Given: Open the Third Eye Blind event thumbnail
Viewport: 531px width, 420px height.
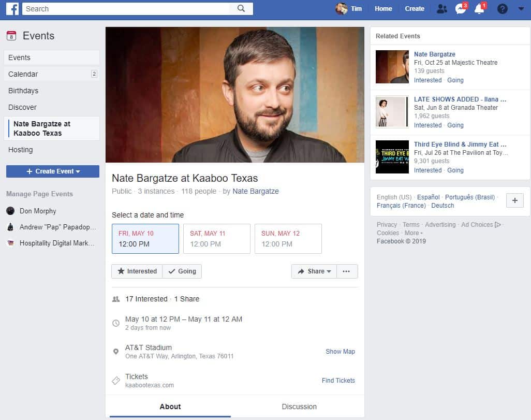Looking at the screenshot, I should [392, 157].
